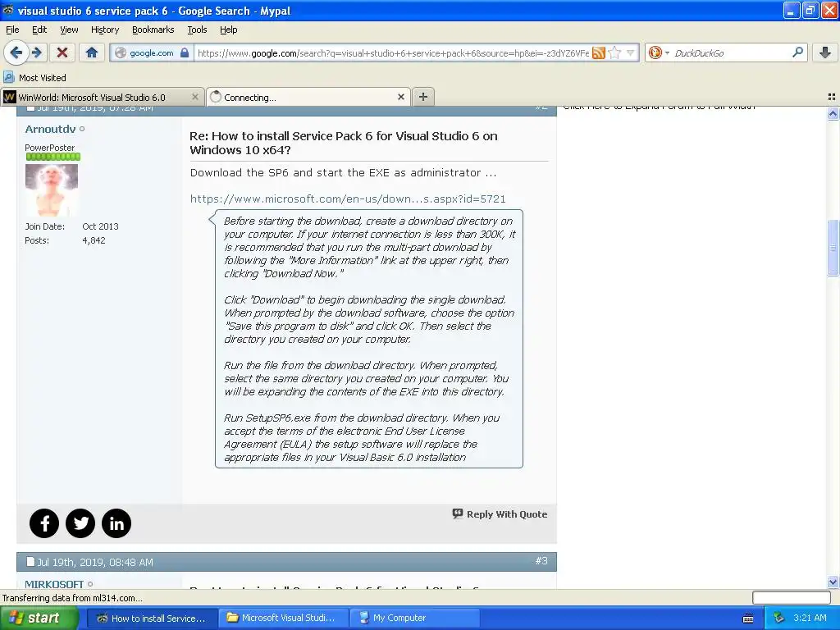
Task: Open the Windows start button
Action: tap(38, 619)
